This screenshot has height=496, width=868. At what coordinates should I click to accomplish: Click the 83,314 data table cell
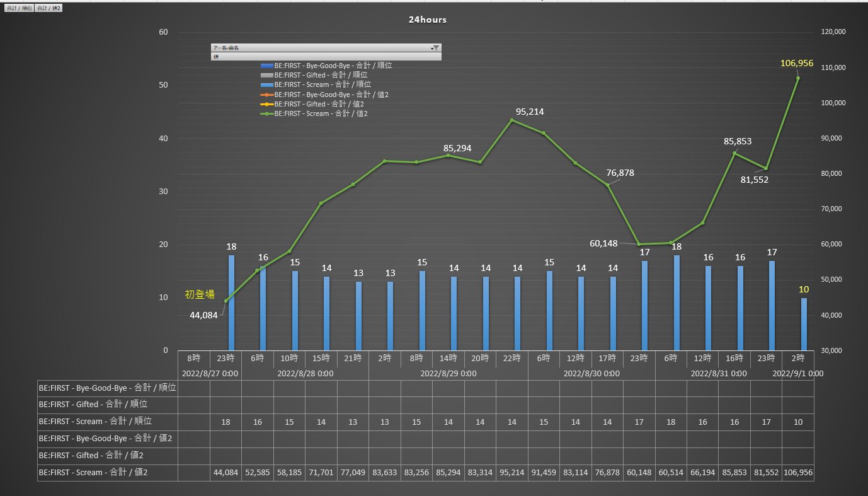point(480,472)
